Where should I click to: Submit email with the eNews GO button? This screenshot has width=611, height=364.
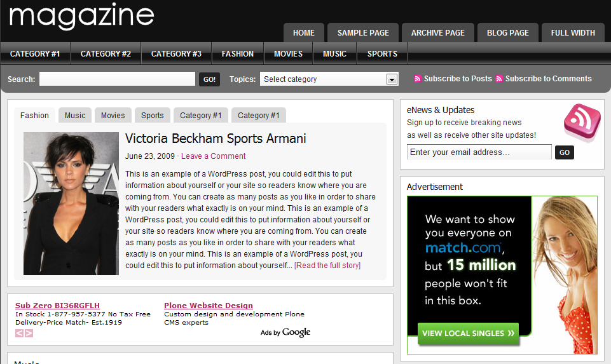(x=564, y=152)
